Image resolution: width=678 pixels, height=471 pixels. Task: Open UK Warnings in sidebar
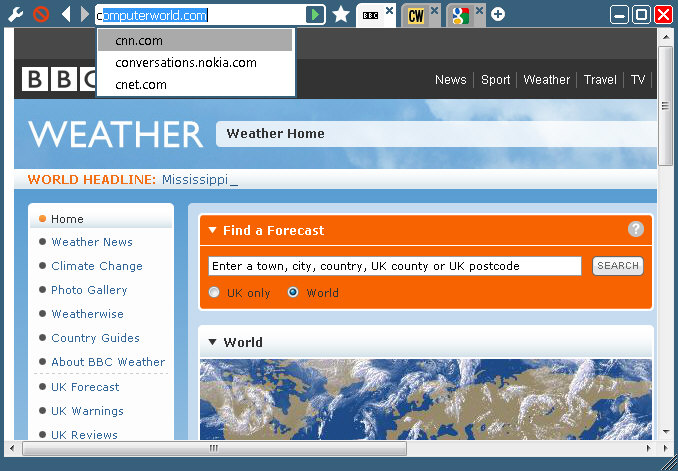87,411
